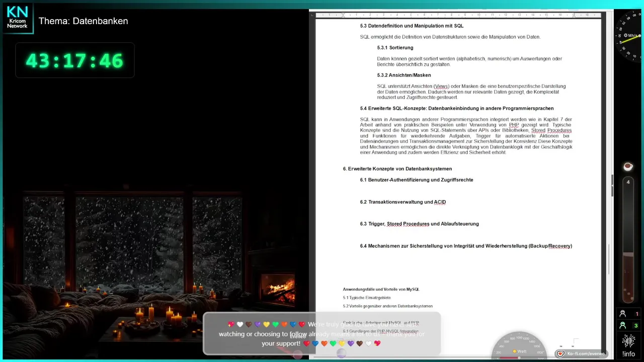This screenshot has height=362, width=644.
Task: Click the KN Kricom Network logo
Action: click(x=17, y=18)
